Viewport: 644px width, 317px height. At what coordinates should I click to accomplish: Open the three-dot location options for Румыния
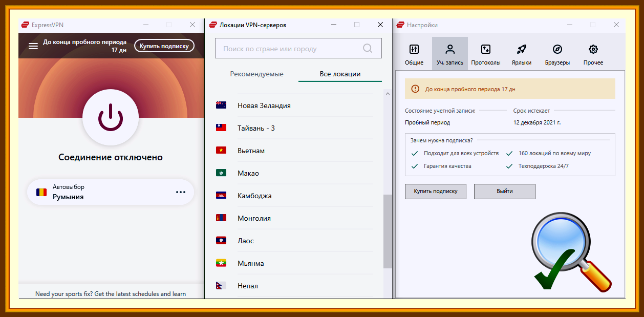click(x=181, y=192)
